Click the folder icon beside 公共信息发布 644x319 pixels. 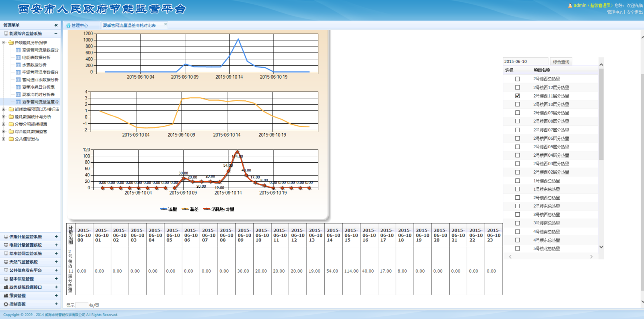[x=11, y=139]
